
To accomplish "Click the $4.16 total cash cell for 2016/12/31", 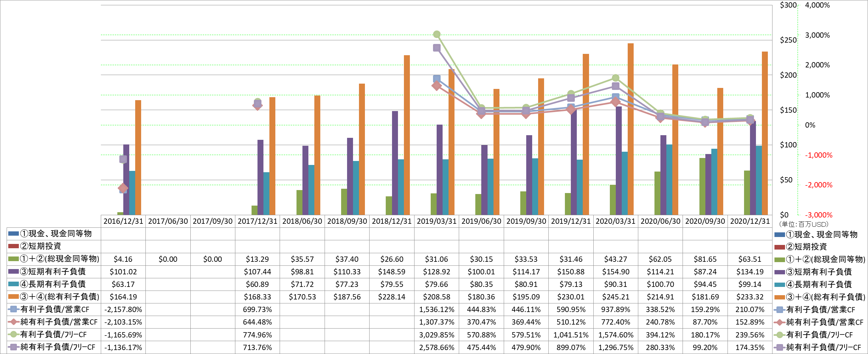I will [x=123, y=259].
